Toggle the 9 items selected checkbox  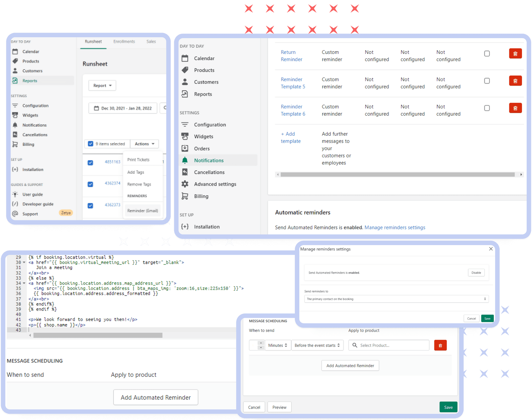click(90, 144)
